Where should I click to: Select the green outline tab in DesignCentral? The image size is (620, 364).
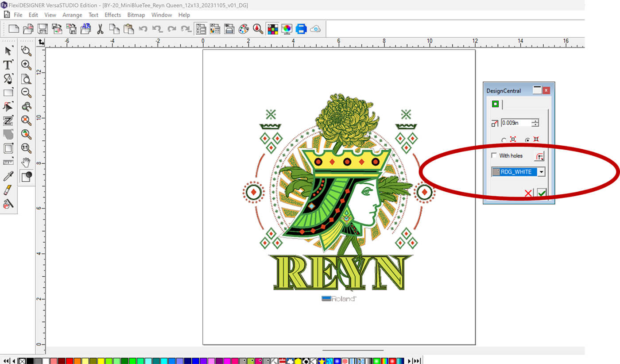click(x=495, y=104)
